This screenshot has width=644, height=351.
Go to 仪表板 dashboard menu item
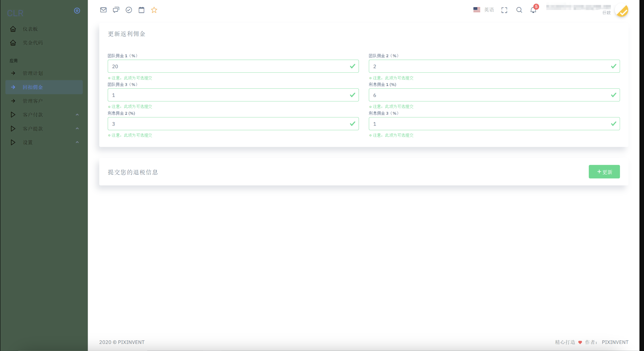coord(44,29)
